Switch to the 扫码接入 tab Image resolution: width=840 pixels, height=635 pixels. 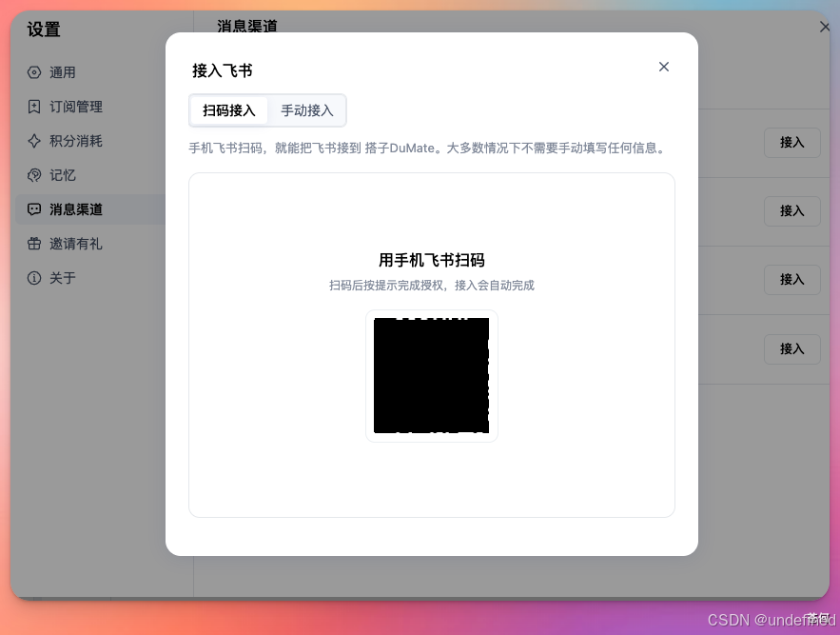tap(228, 110)
